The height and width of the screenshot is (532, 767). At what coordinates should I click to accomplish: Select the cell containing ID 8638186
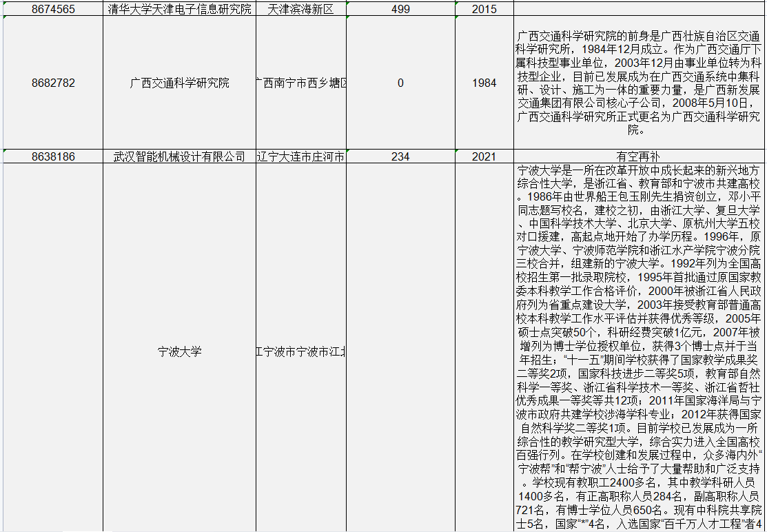(x=53, y=156)
